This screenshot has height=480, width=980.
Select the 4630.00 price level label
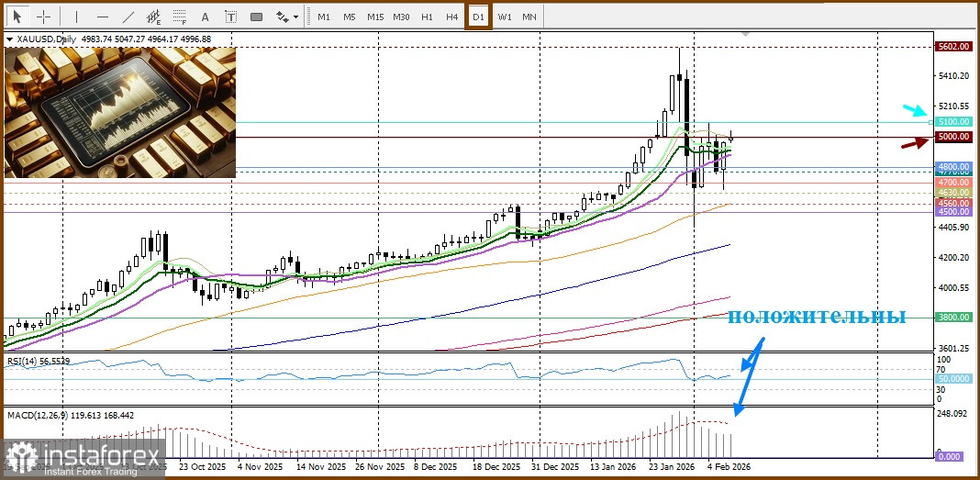click(953, 193)
